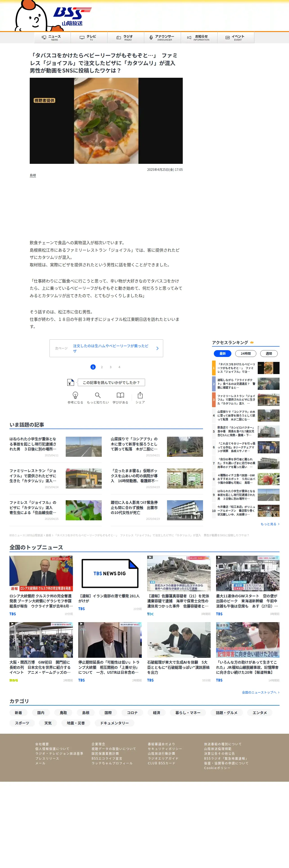Select the 24時間 ranking tab

pos(246,354)
